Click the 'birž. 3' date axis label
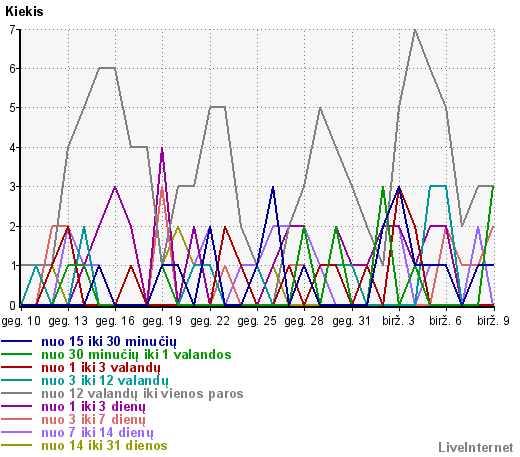 [x=398, y=321]
